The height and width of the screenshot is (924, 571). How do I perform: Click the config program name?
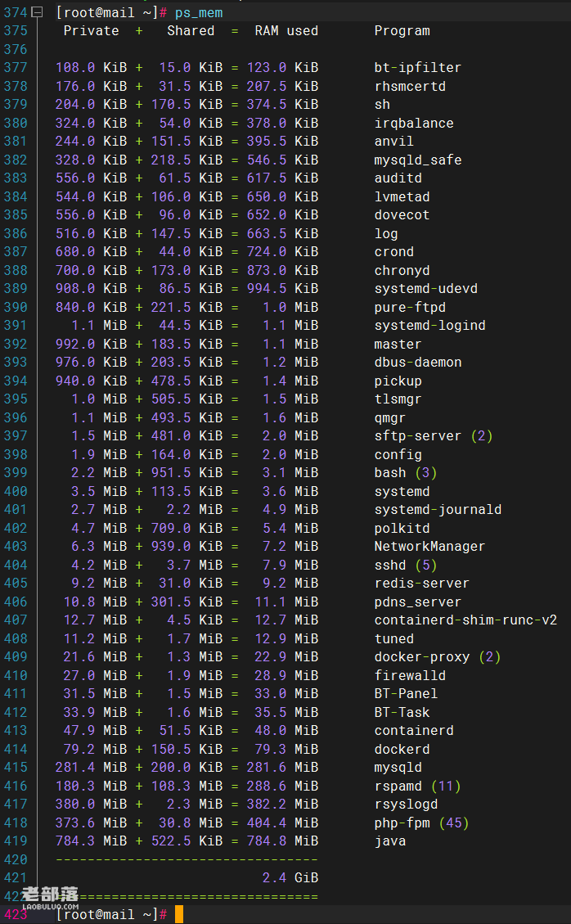pyautogui.click(x=398, y=454)
